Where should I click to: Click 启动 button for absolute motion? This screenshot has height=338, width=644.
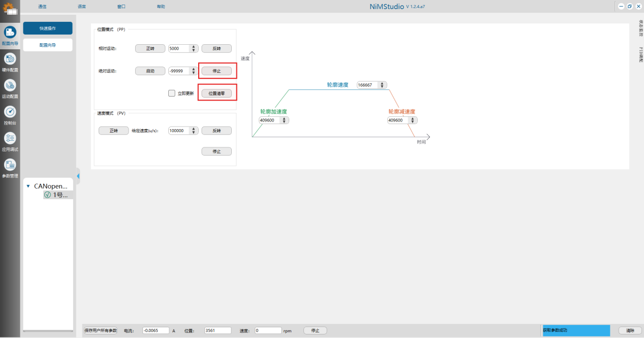click(x=150, y=71)
